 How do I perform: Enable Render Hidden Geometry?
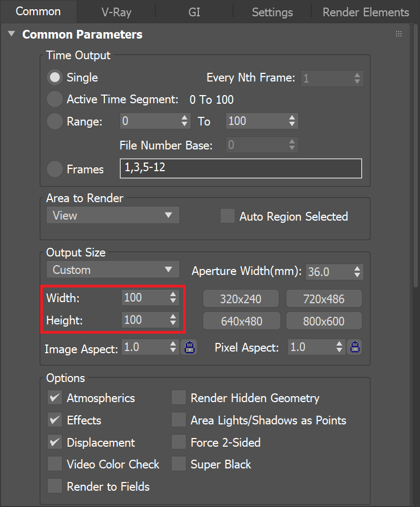click(178, 398)
